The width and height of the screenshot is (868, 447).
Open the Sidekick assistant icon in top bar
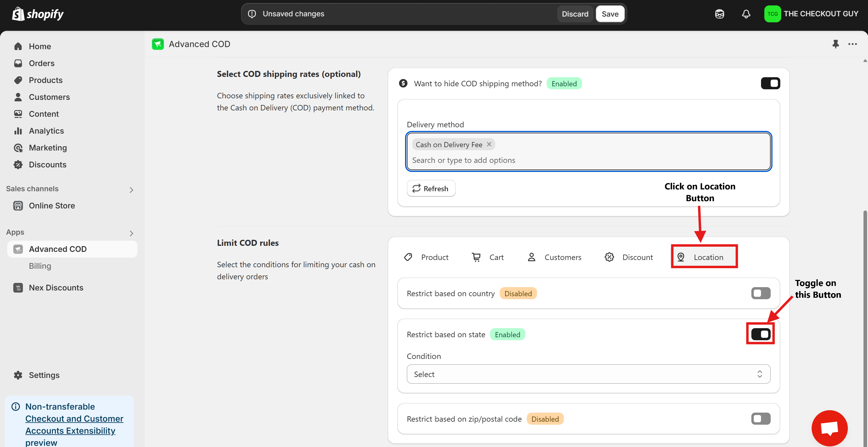point(719,14)
